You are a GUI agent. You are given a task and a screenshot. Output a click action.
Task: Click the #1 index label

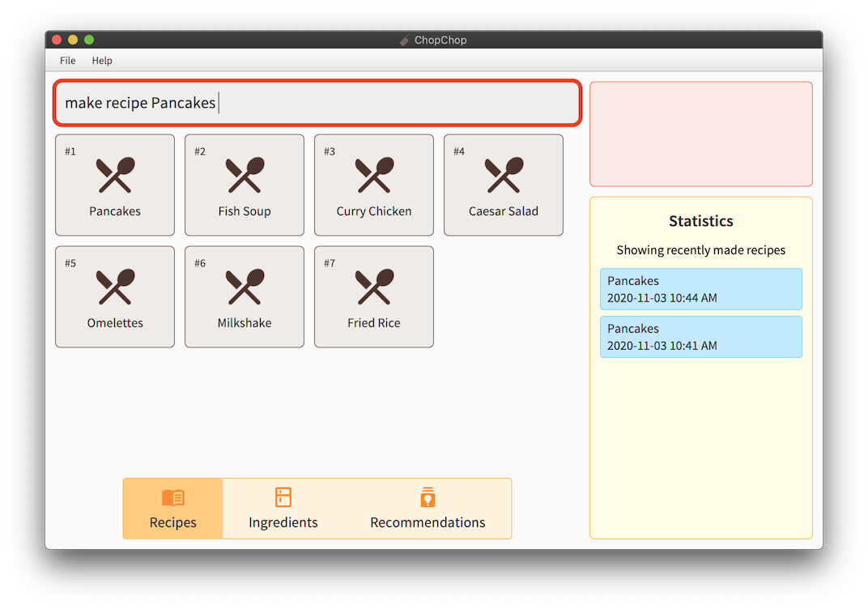(70, 151)
